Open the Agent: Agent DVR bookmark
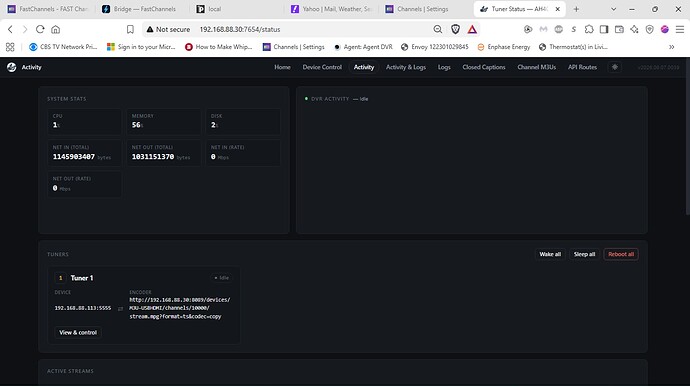This screenshot has width=690, height=387. click(x=363, y=47)
